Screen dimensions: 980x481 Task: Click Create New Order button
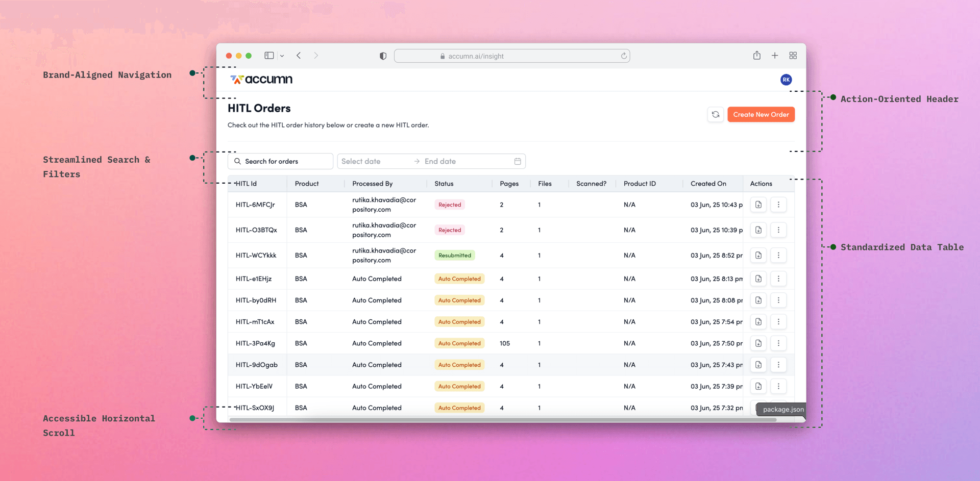(761, 115)
